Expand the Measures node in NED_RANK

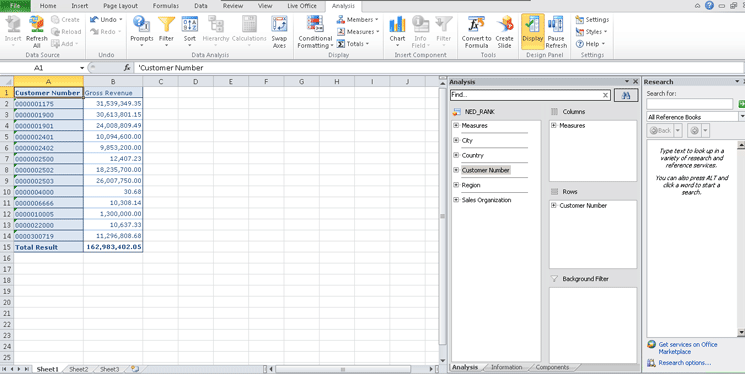coord(456,125)
